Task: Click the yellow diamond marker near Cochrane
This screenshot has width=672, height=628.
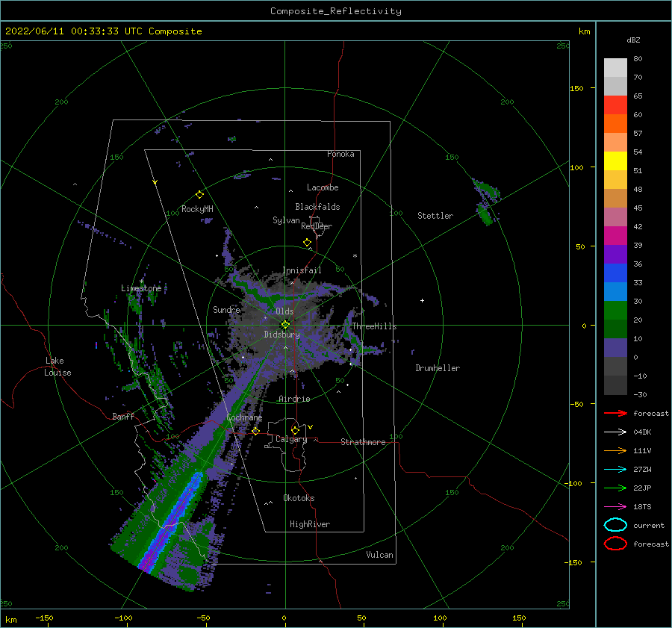Action: (x=256, y=431)
